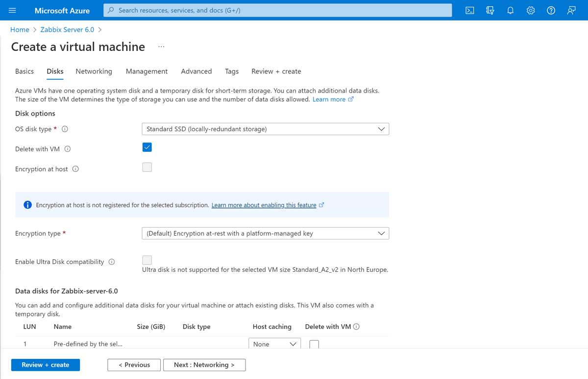Viewport: 588px width, 379px height.
Task: Open the Feedback icon
Action: pos(571,10)
